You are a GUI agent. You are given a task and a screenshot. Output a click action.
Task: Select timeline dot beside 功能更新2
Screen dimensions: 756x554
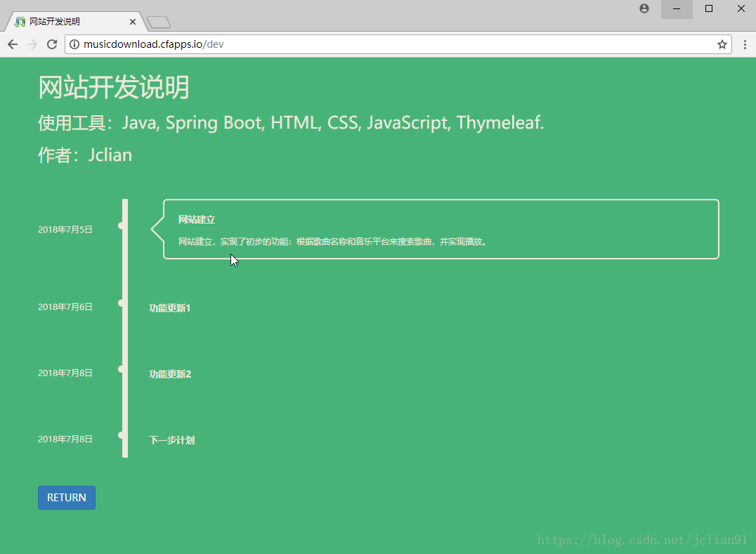[x=121, y=369]
